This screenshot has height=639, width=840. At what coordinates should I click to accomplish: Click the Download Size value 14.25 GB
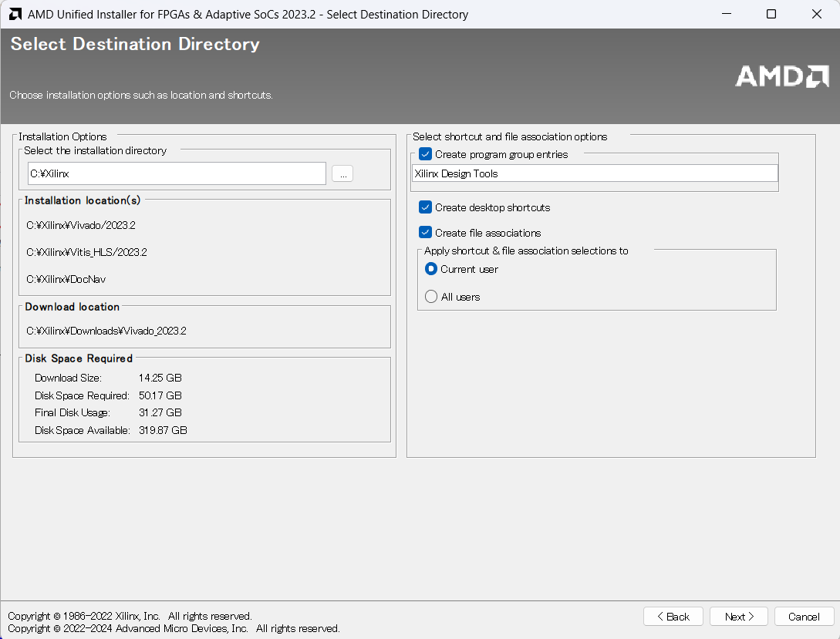click(160, 378)
